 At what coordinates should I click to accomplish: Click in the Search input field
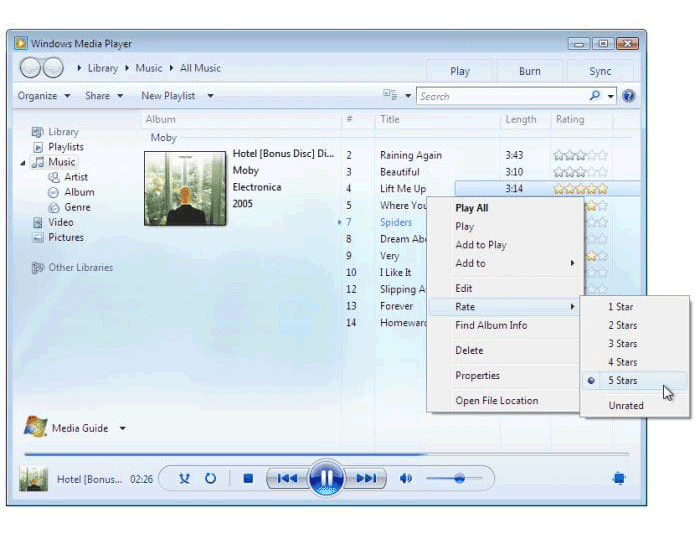(503, 96)
